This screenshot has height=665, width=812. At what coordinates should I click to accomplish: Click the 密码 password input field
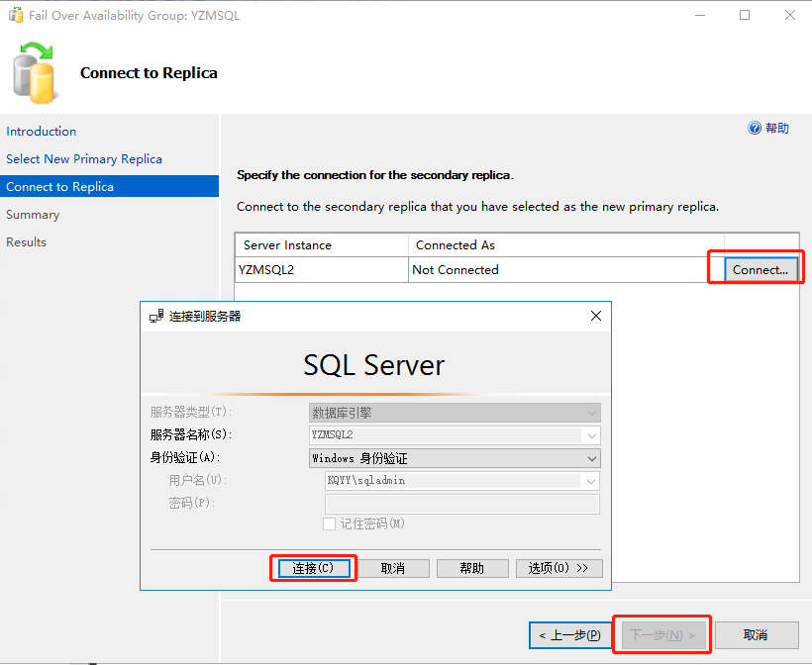461,504
